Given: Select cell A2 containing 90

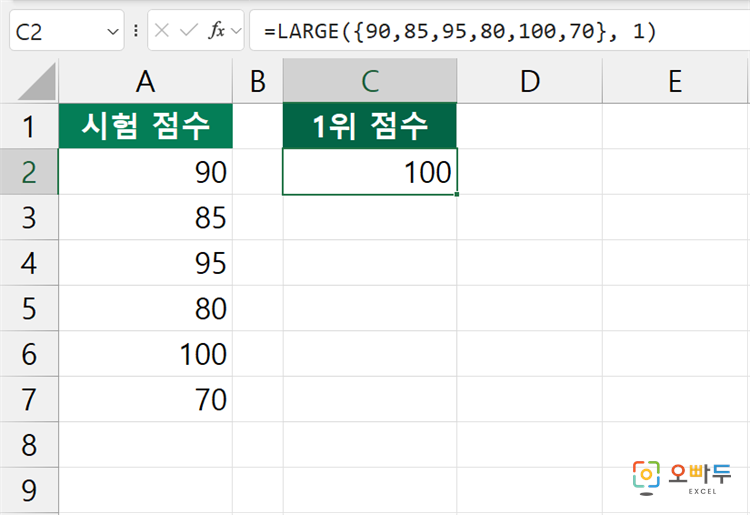Looking at the screenshot, I should click(x=145, y=172).
